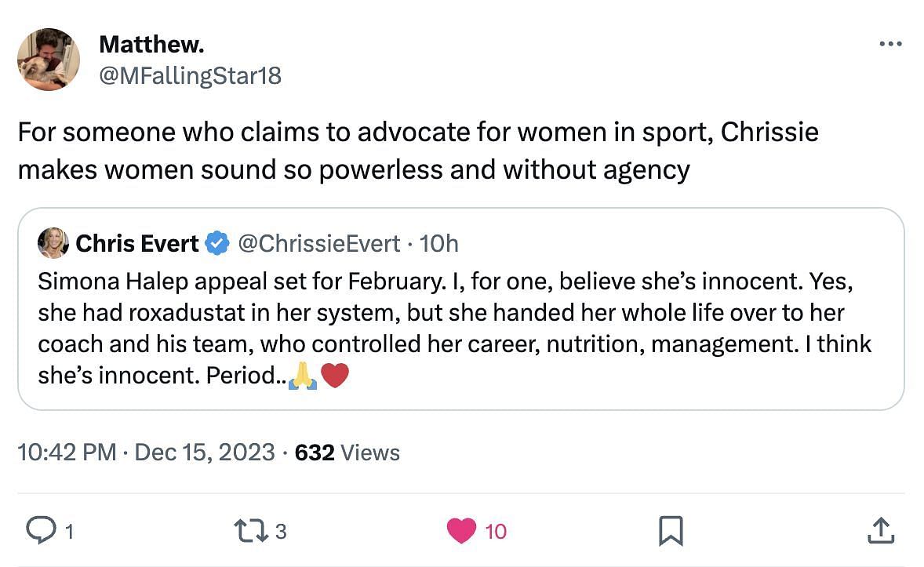This screenshot has height=567, width=924.
Task: Click the blue verified badge
Action: (216, 244)
